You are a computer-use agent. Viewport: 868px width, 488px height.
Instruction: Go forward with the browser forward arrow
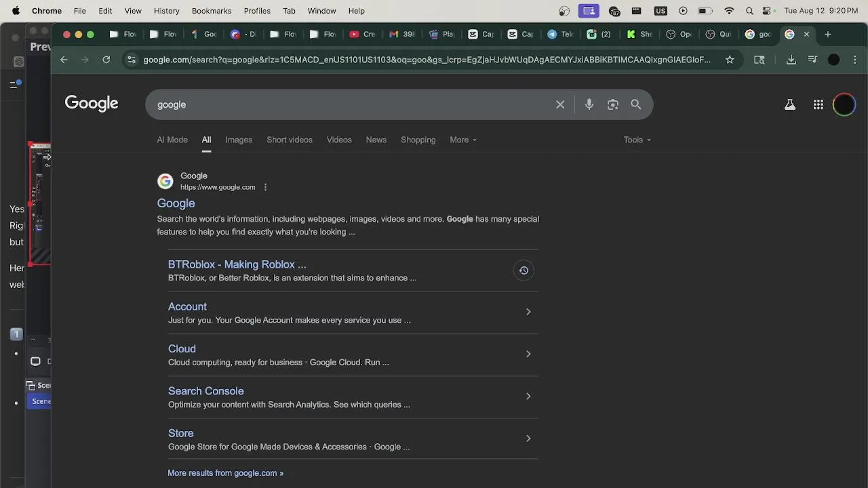click(x=85, y=60)
